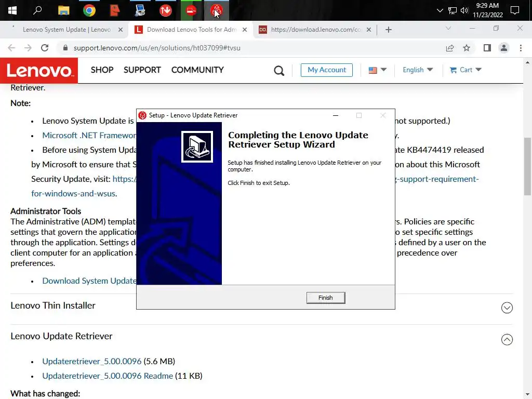Open the English language dropdown

[418, 70]
